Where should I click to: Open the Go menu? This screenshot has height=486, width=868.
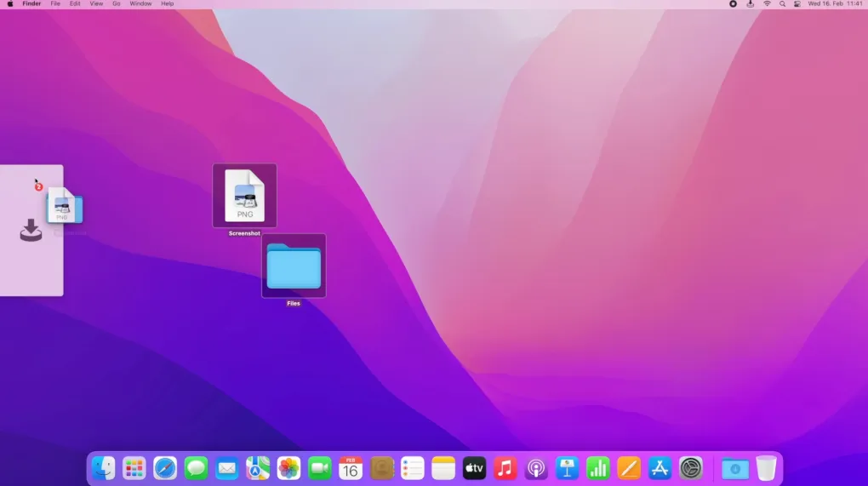click(117, 4)
